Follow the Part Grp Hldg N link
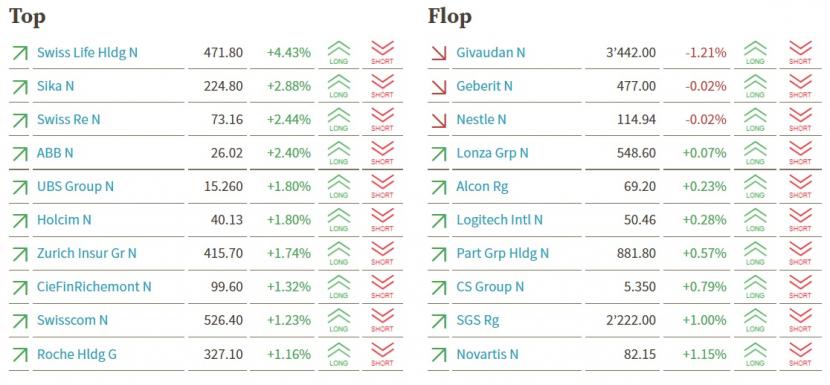This screenshot has height=385, width=830. (503, 253)
